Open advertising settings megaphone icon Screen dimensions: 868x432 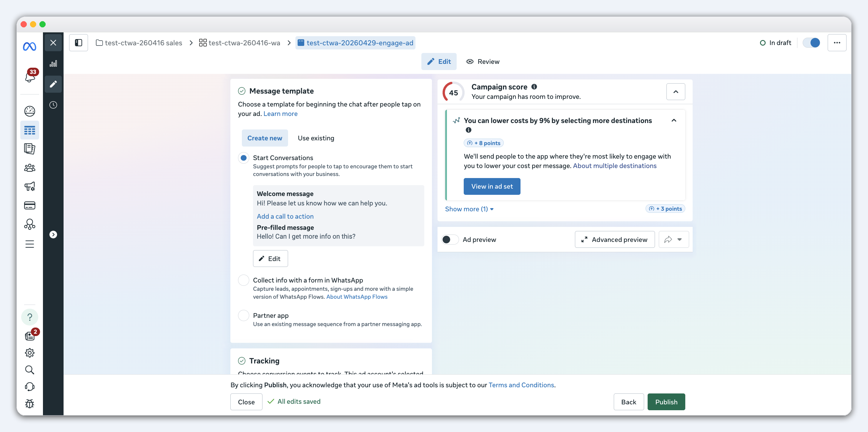pos(30,186)
